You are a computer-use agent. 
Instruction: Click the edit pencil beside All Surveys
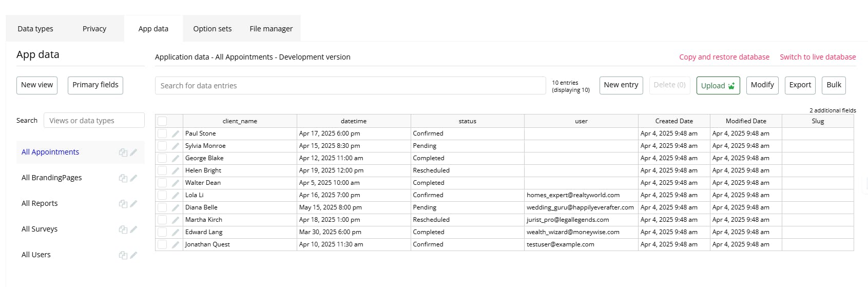tap(134, 229)
